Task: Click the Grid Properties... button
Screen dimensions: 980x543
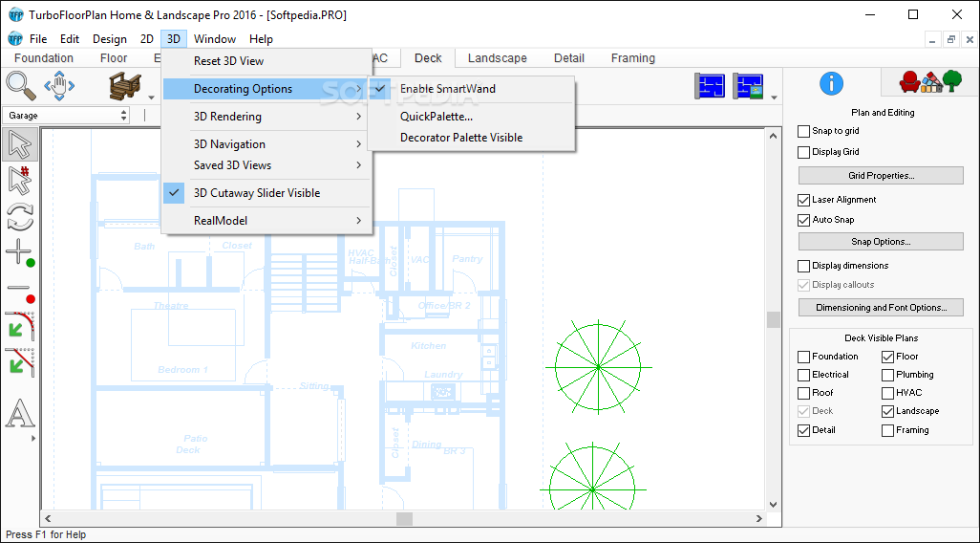Action: 881,176
